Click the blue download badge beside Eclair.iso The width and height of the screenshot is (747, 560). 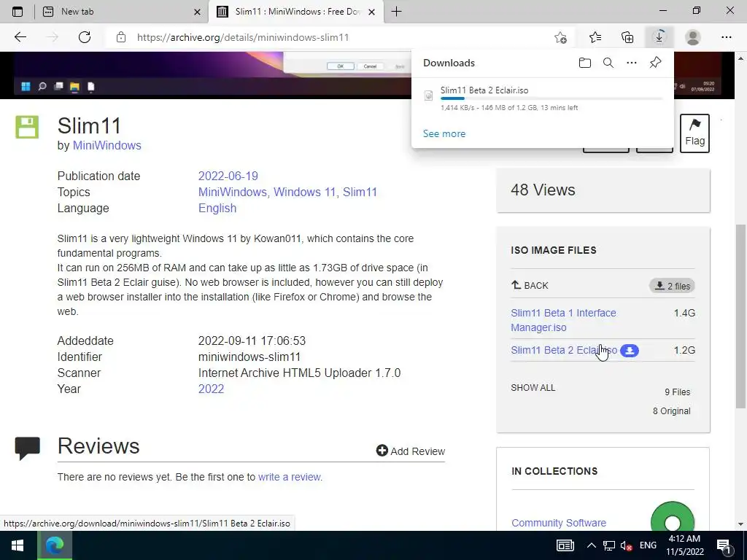pos(630,351)
